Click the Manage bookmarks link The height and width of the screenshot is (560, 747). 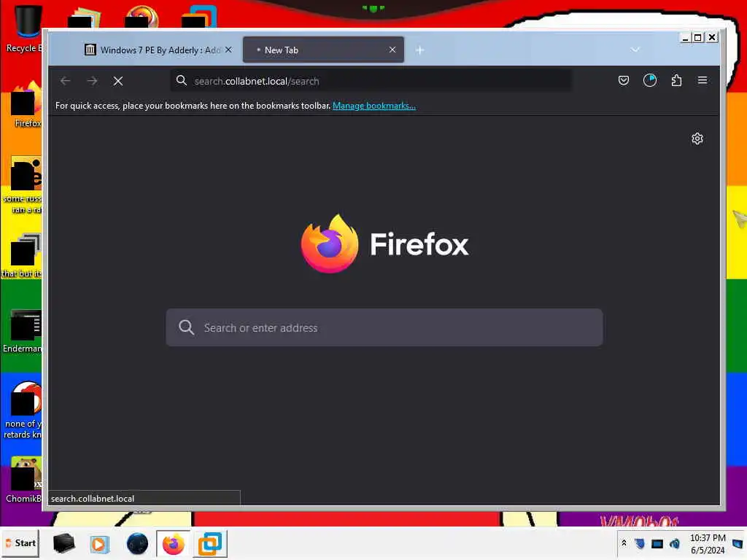[x=374, y=106]
